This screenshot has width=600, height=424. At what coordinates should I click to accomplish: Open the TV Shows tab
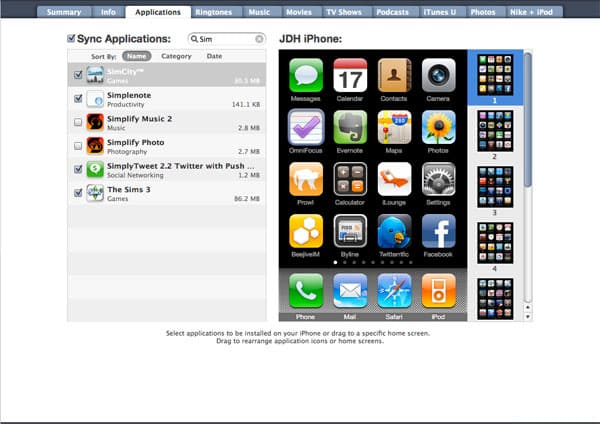[344, 12]
